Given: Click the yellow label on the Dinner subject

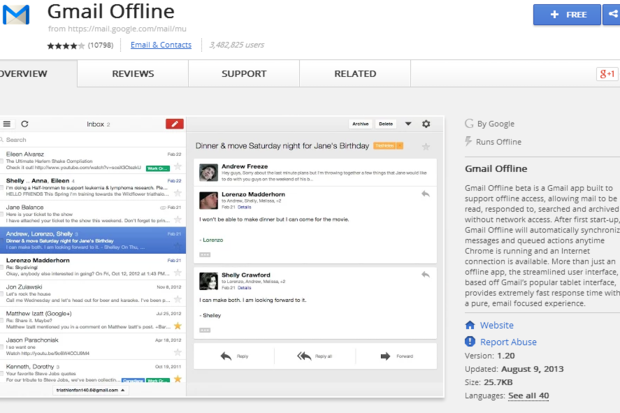Looking at the screenshot, I should click(388, 146).
